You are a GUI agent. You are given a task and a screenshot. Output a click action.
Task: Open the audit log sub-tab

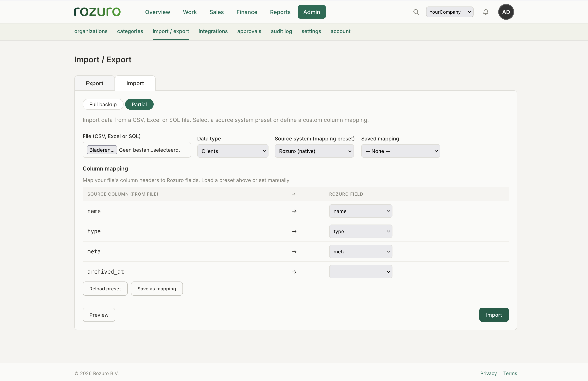[x=281, y=31]
